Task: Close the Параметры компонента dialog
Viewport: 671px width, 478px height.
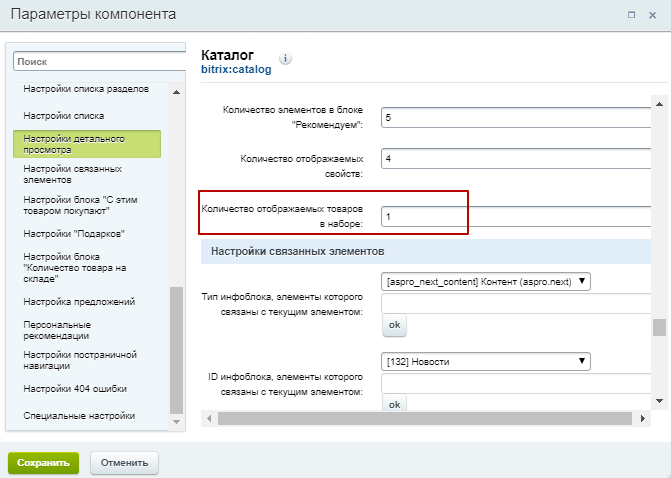Action: pos(652,15)
